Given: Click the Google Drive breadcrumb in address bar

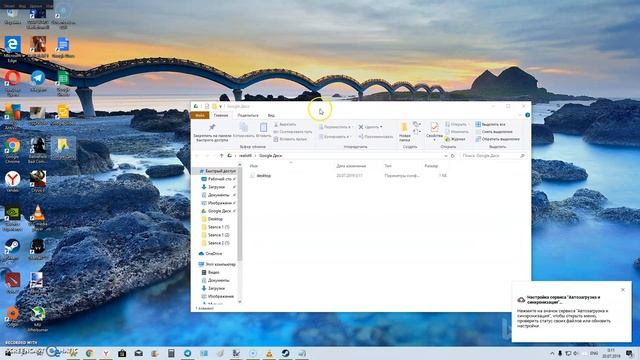Looking at the screenshot, I should (270, 156).
